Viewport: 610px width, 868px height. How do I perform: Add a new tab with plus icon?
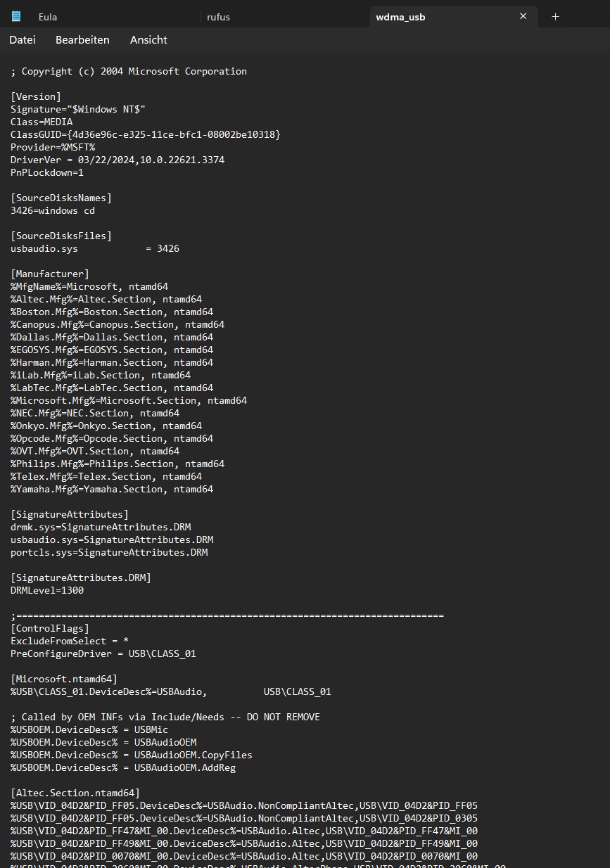click(x=555, y=16)
